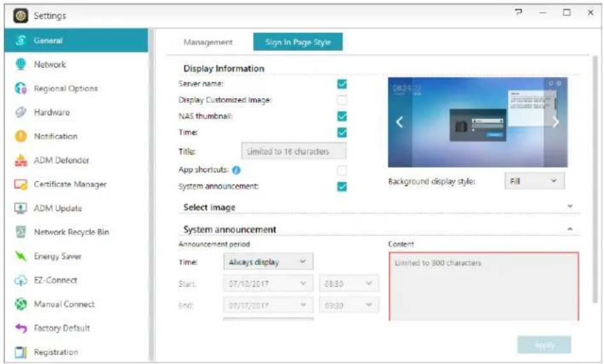Screen dimensions: 604x364
Task: Open Background display style dropdown
Action: pyautogui.click(x=534, y=181)
